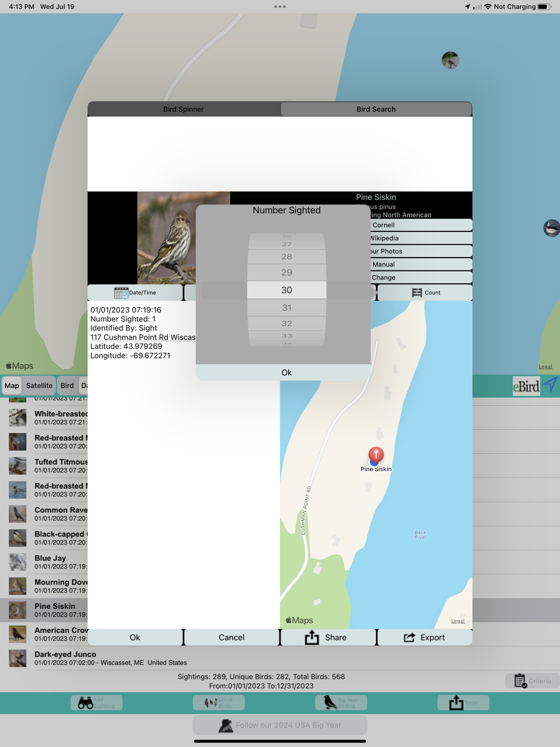The image size is (560, 747).
Task: Tap the Mourning Dove thumbnail image
Action: click(17, 586)
